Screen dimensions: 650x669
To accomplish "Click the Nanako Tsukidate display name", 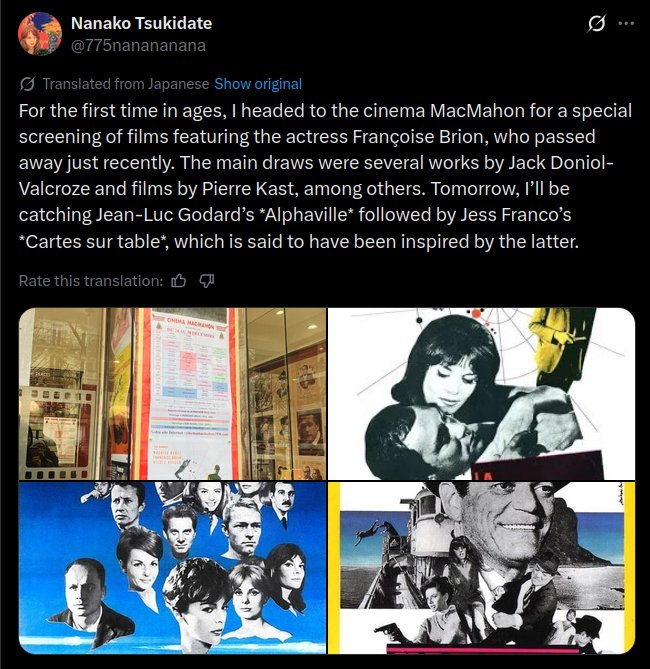I will pos(141,23).
